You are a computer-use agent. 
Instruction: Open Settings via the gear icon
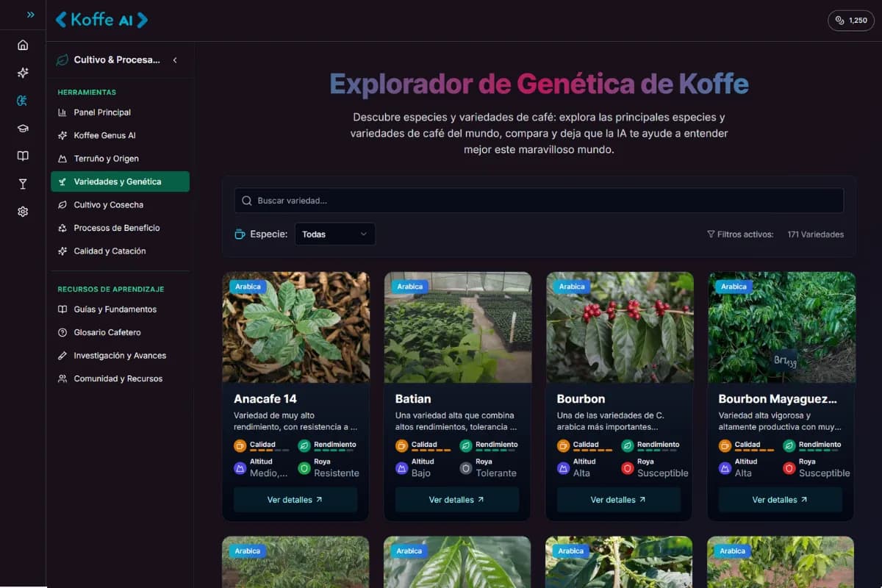point(23,212)
